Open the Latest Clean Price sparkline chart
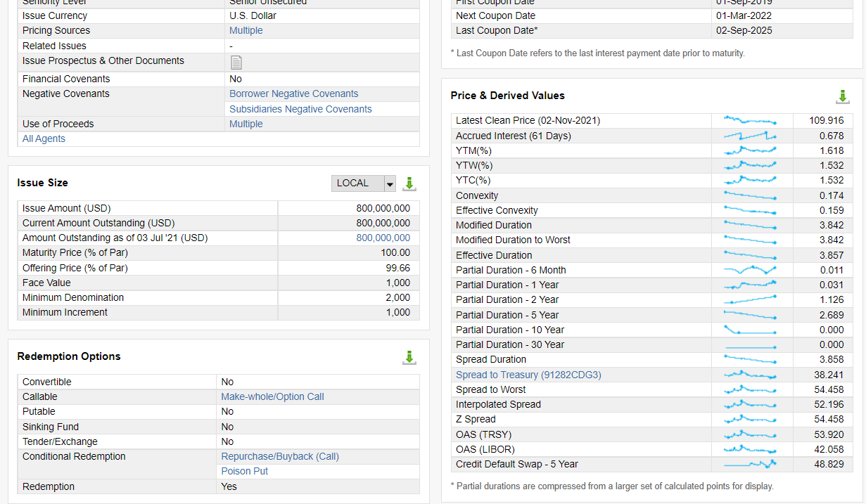Image resolution: width=866 pixels, height=504 pixels. pyautogui.click(x=751, y=120)
